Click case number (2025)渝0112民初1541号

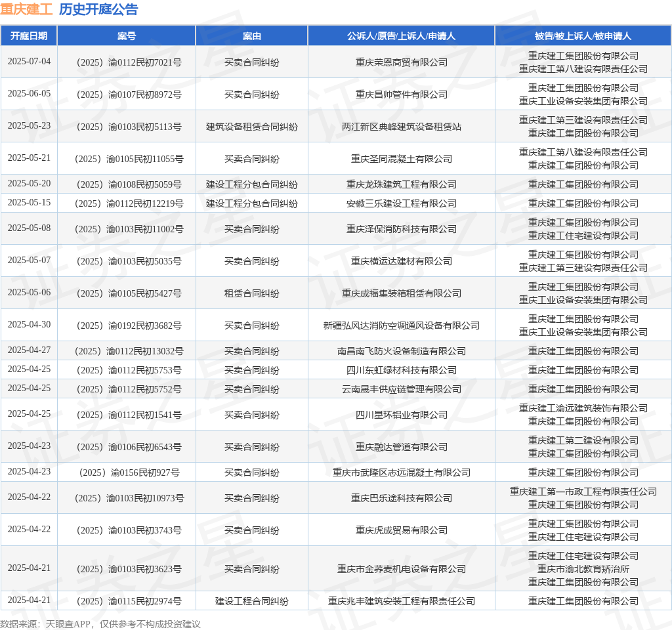[129, 415]
